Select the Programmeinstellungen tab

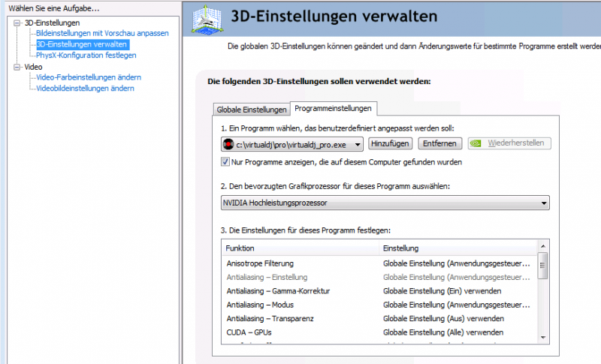tap(333, 109)
